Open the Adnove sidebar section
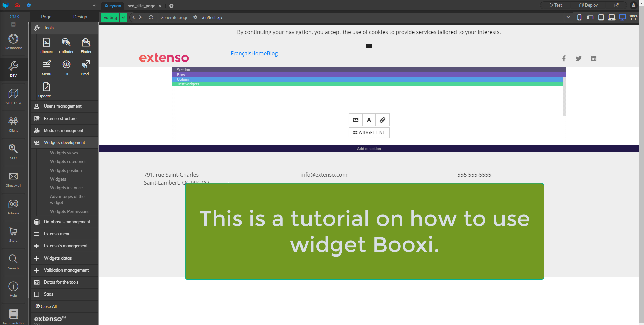The image size is (644, 325). [x=13, y=207]
